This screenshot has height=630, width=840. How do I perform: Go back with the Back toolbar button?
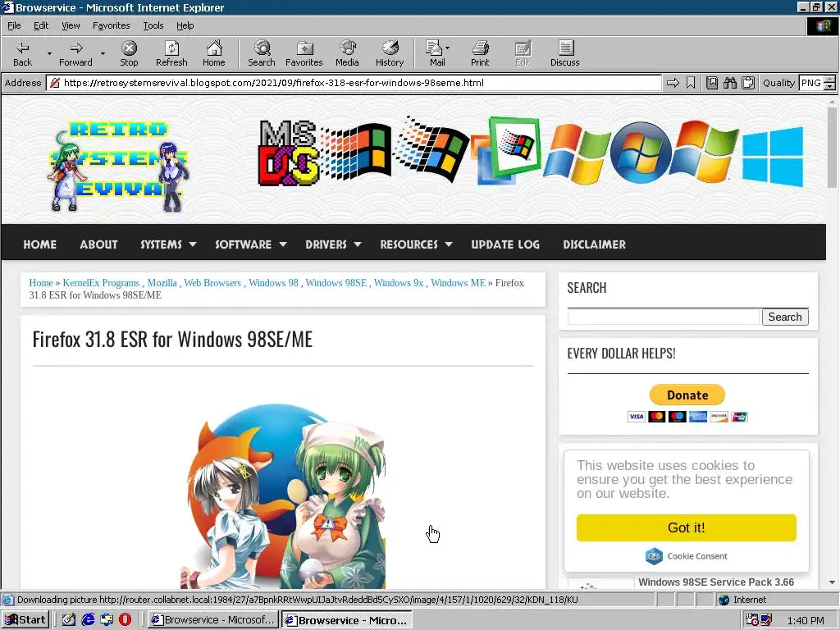coord(22,53)
